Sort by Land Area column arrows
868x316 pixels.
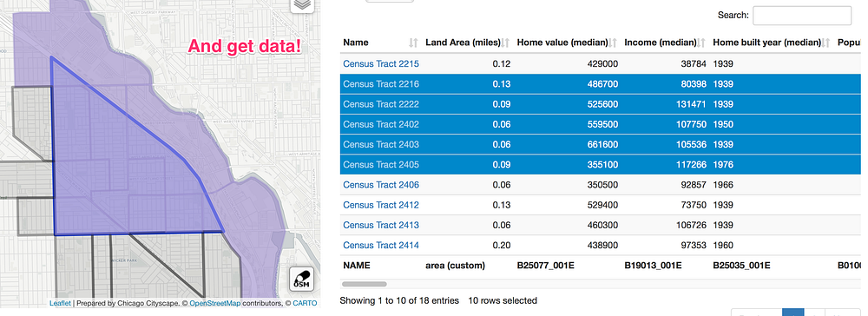point(505,43)
